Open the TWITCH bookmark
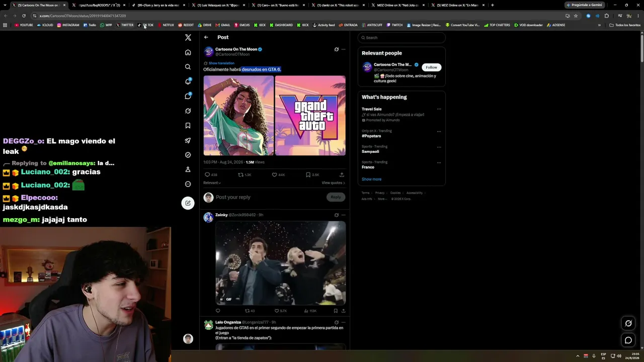The image size is (644, 362). (394, 25)
